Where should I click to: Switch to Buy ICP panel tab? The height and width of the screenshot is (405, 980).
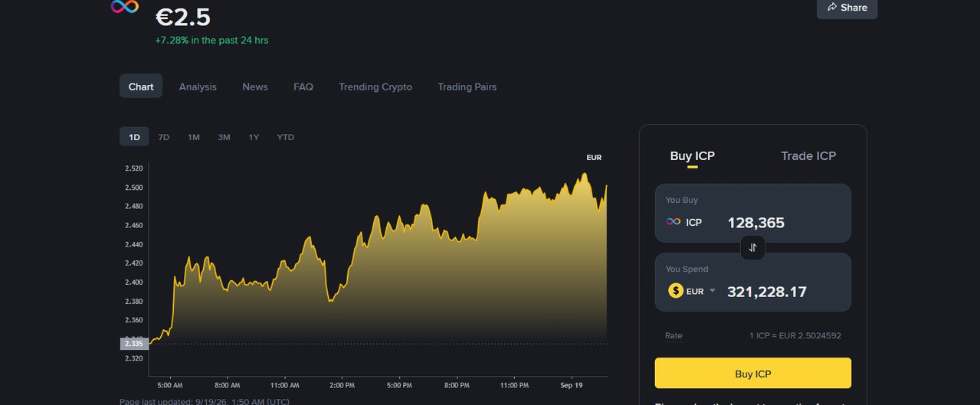(x=692, y=156)
